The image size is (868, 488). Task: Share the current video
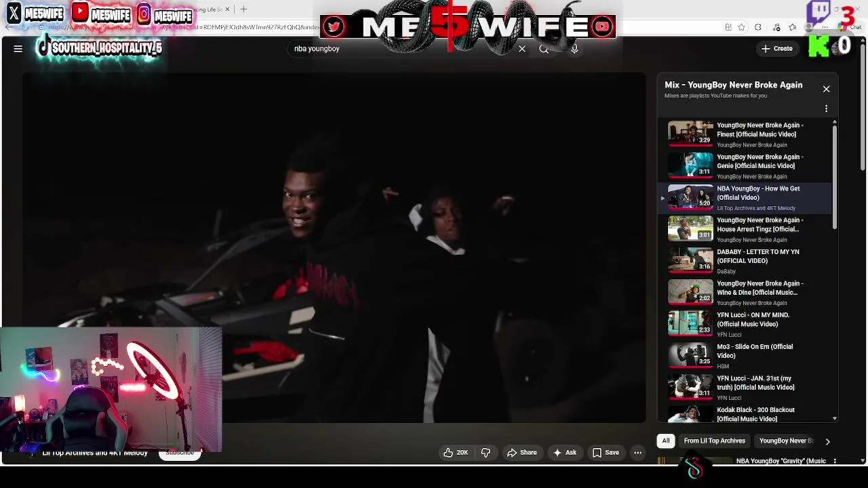coord(521,453)
